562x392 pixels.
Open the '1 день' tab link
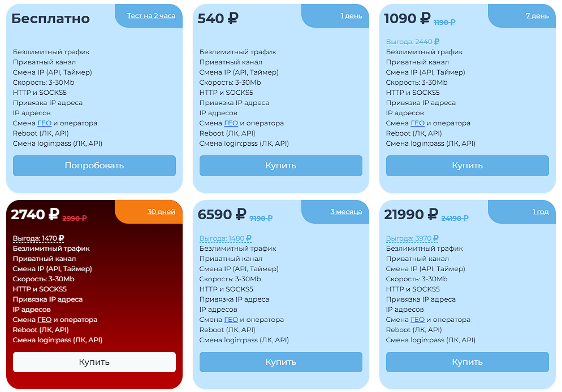(x=351, y=16)
